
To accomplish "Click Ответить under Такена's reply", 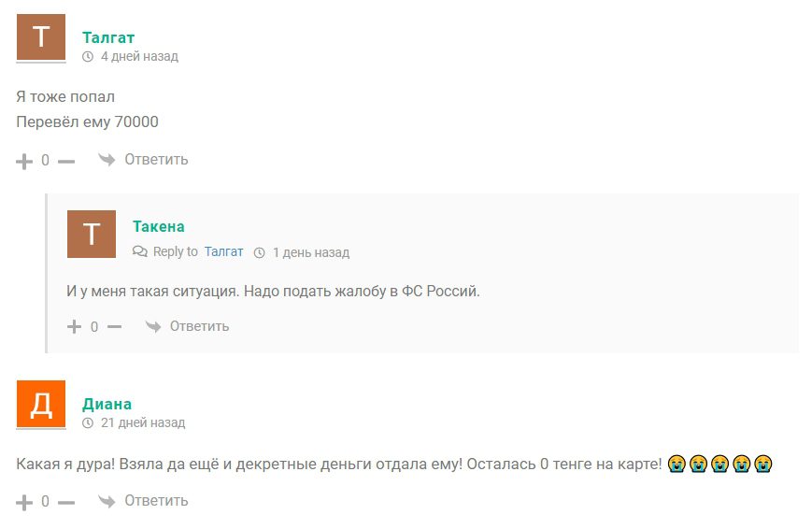I will [x=199, y=326].
